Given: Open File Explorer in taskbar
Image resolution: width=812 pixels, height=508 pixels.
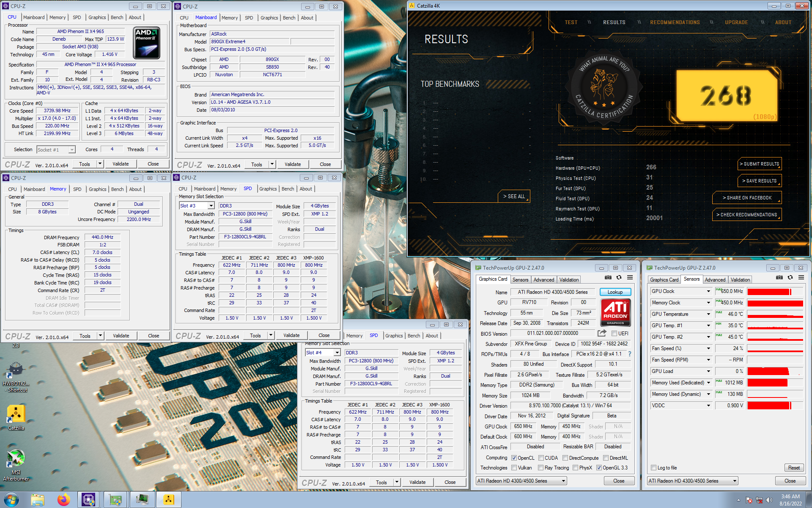Looking at the screenshot, I should 38,500.
